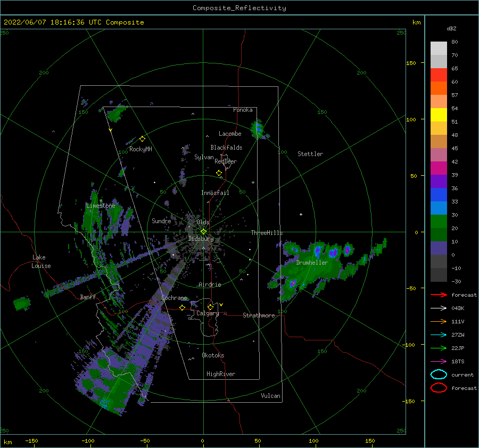This screenshot has height=448, width=479.
Task: Click the Vulcan town label
Action: tap(271, 396)
